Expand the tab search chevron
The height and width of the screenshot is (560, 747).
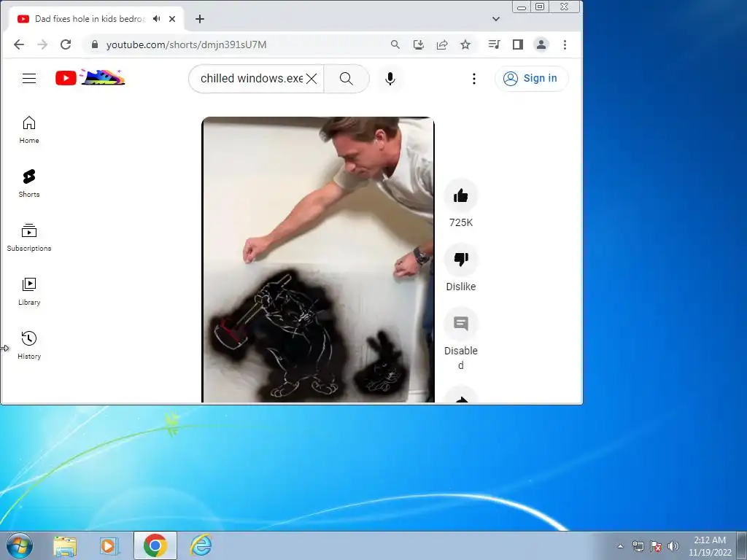496,19
